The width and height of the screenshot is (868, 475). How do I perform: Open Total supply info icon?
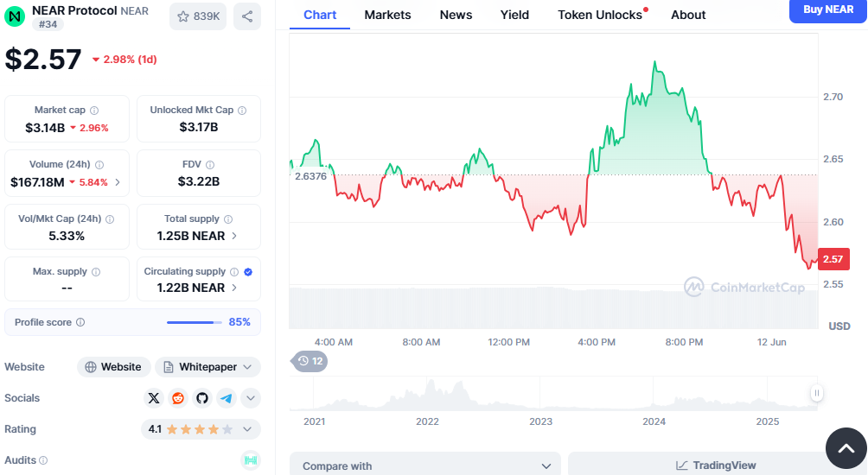(228, 219)
